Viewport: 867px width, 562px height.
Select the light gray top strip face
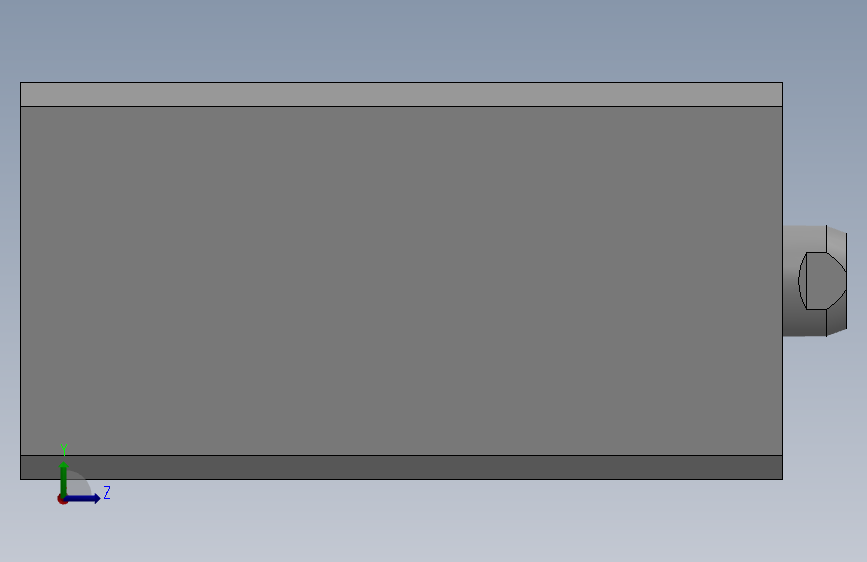401,95
